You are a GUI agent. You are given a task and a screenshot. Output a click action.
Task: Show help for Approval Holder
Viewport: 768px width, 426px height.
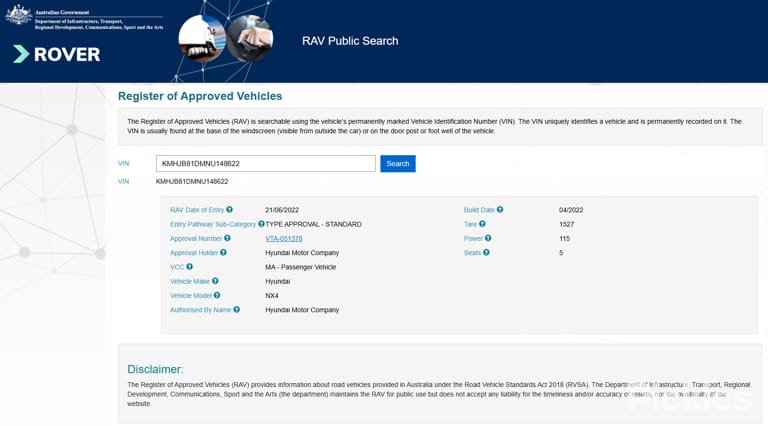[x=223, y=253]
